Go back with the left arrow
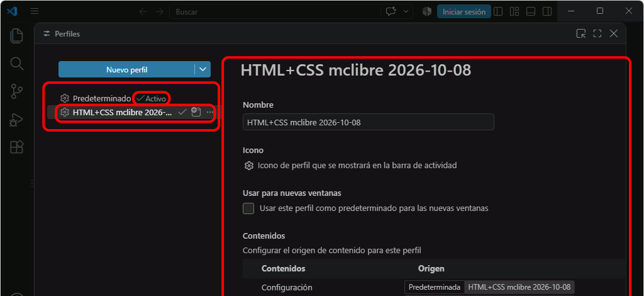The width and height of the screenshot is (644, 296). pos(143,11)
